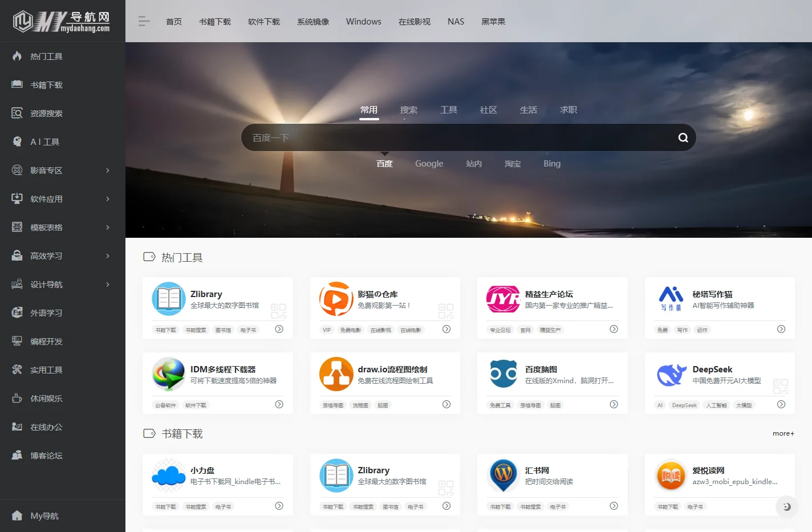The image size is (812, 532).
Task: Select 百度 search engine option
Action: [385, 164]
